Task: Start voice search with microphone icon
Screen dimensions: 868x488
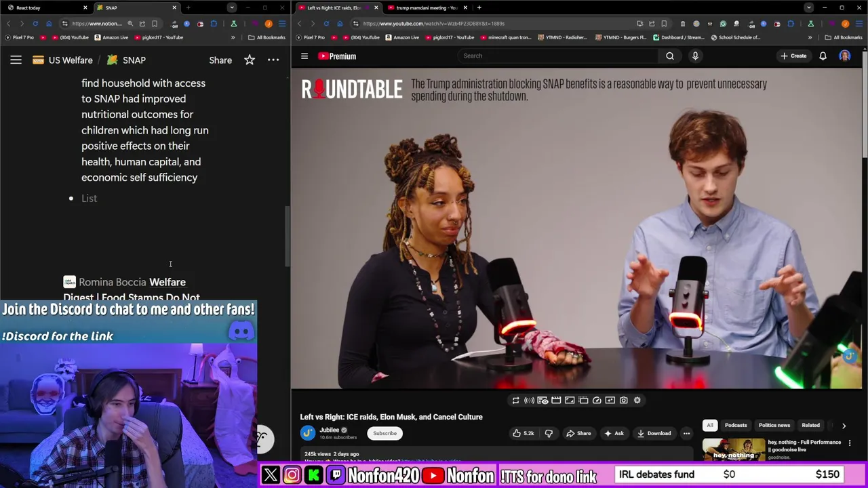Action: [x=695, y=56]
